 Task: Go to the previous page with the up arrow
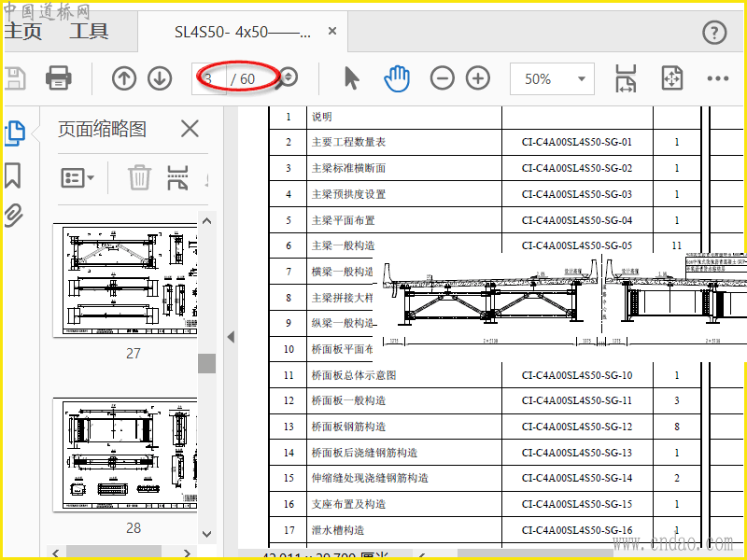[124, 78]
